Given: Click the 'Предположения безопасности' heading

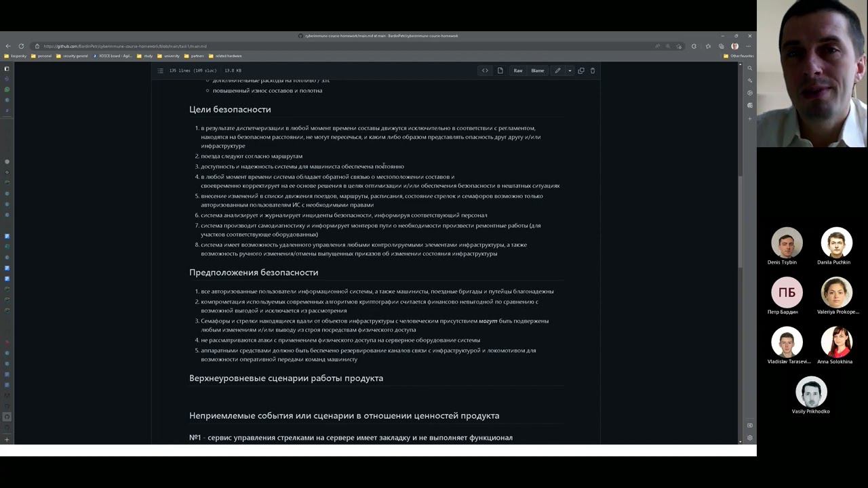Looking at the screenshot, I should coord(254,272).
